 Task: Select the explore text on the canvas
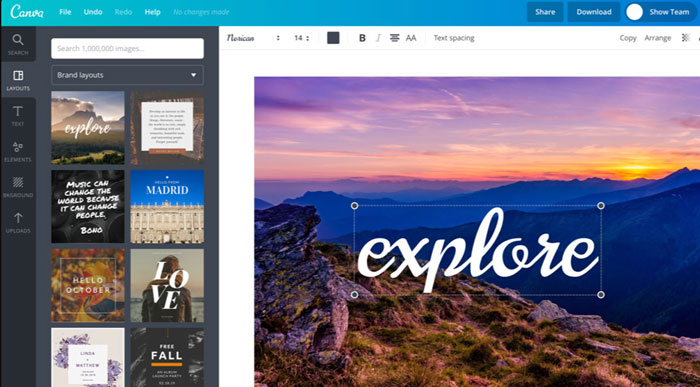pos(478,250)
